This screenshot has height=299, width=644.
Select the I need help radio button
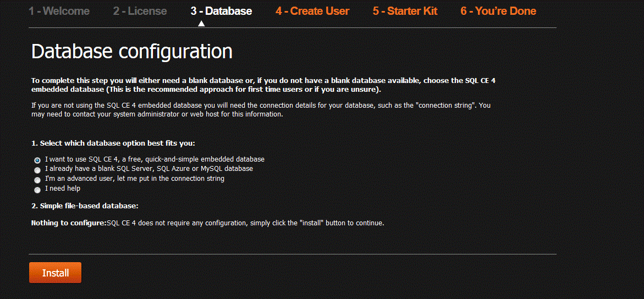coord(37,190)
